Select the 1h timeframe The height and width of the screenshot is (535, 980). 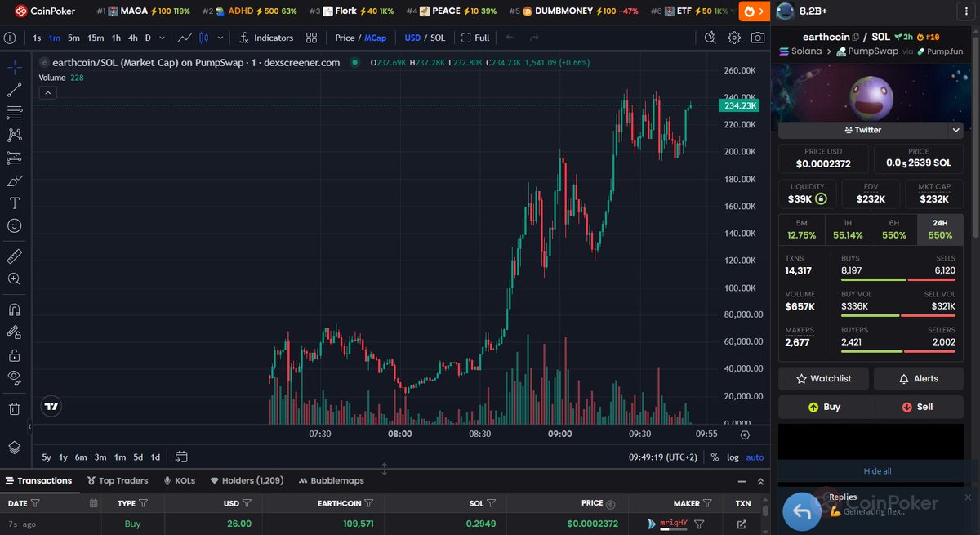coord(116,38)
